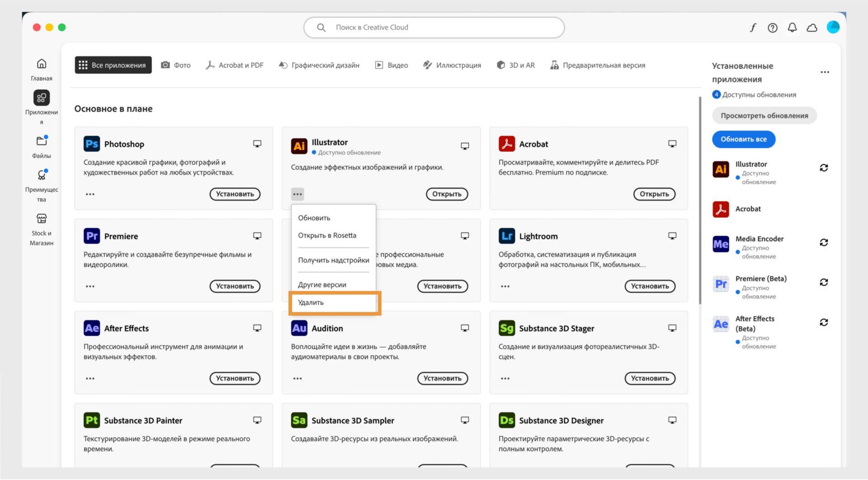Viewport: 868px width, 480px height.
Task: Update Illustrator via refresh icon in installed list
Action: coord(824,168)
